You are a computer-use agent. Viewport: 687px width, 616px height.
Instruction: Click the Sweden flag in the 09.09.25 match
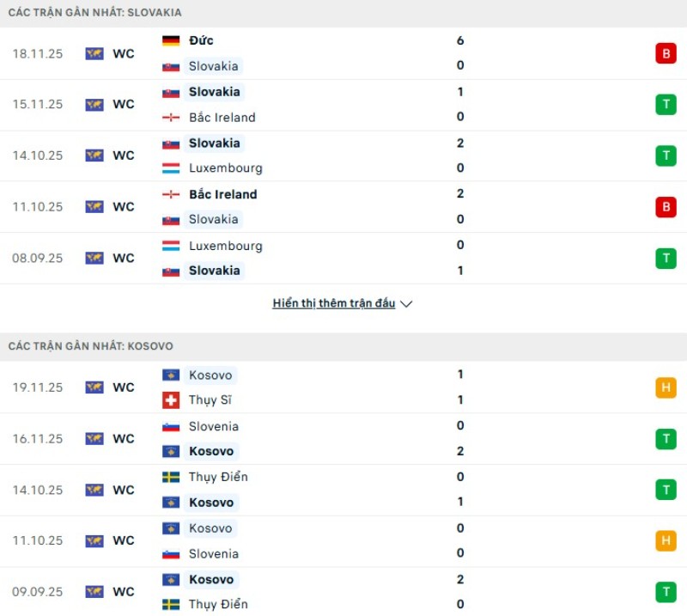[x=171, y=605]
